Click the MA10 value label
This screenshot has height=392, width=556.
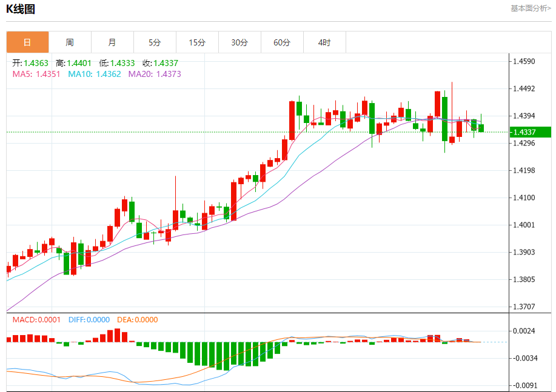tap(95, 74)
